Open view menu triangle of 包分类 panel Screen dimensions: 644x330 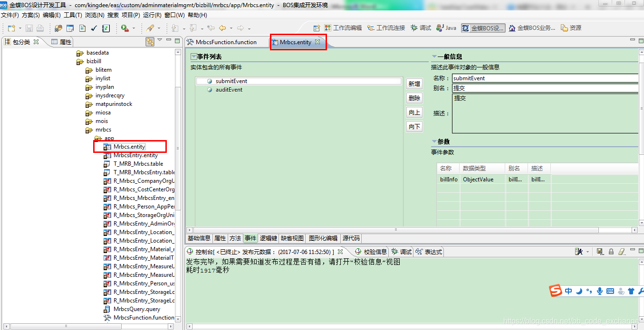tap(160, 40)
